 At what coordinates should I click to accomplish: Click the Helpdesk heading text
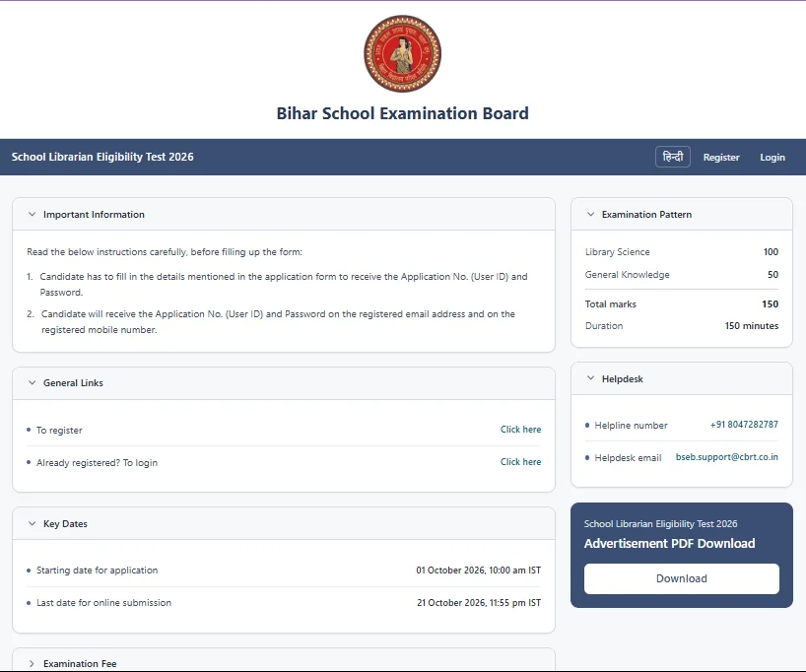pyautogui.click(x=623, y=379)
